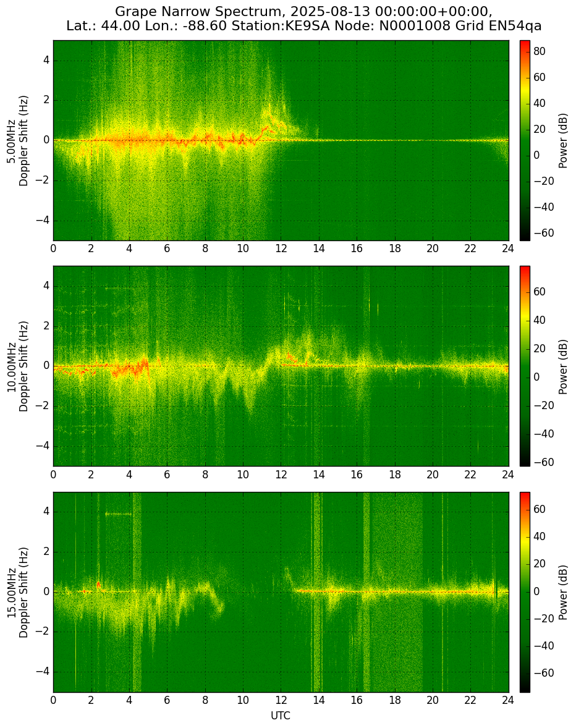Click positive "4" Doppler tick on the 5.00MHz axis
Viewport: 576px width, 728px height.
click(46, 61)
